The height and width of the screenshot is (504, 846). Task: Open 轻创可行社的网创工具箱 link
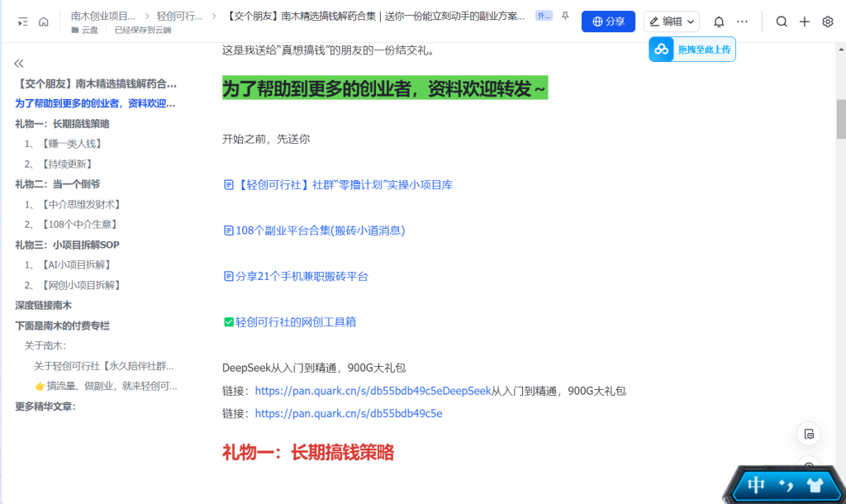tap(295, 322)
